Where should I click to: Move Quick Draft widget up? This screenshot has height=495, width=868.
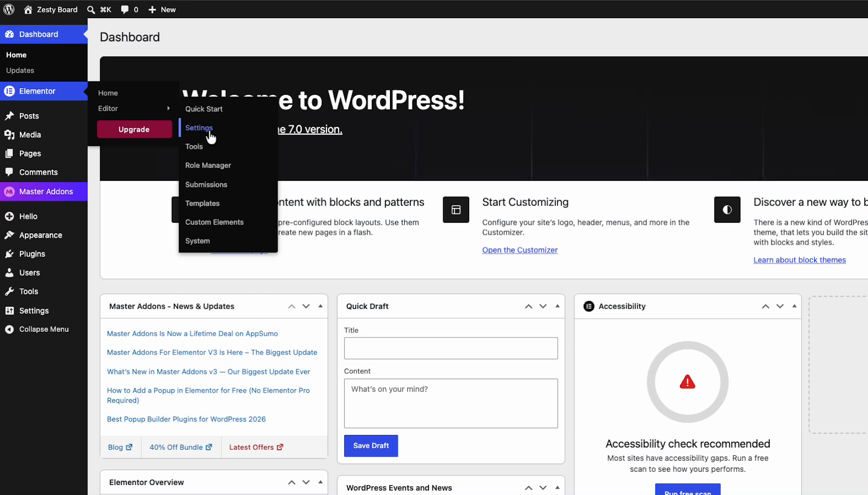tap(528, 306)
